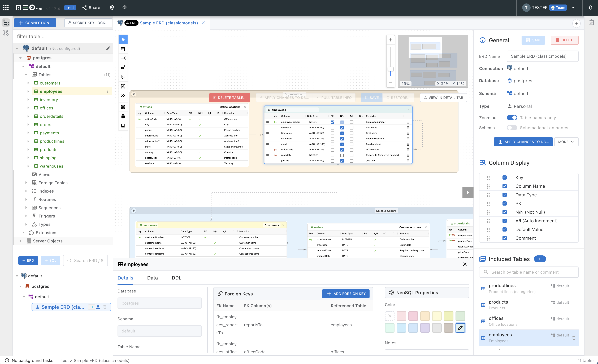The height and width of the screenshot is (364, 598).
Task: Click the DELETE TABLE... button
Action: tap(230, 97)
